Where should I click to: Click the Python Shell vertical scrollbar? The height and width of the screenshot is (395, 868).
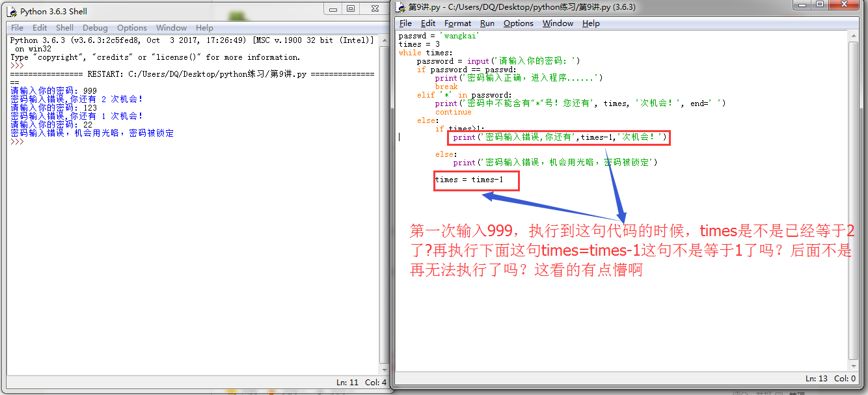(383, 195)
